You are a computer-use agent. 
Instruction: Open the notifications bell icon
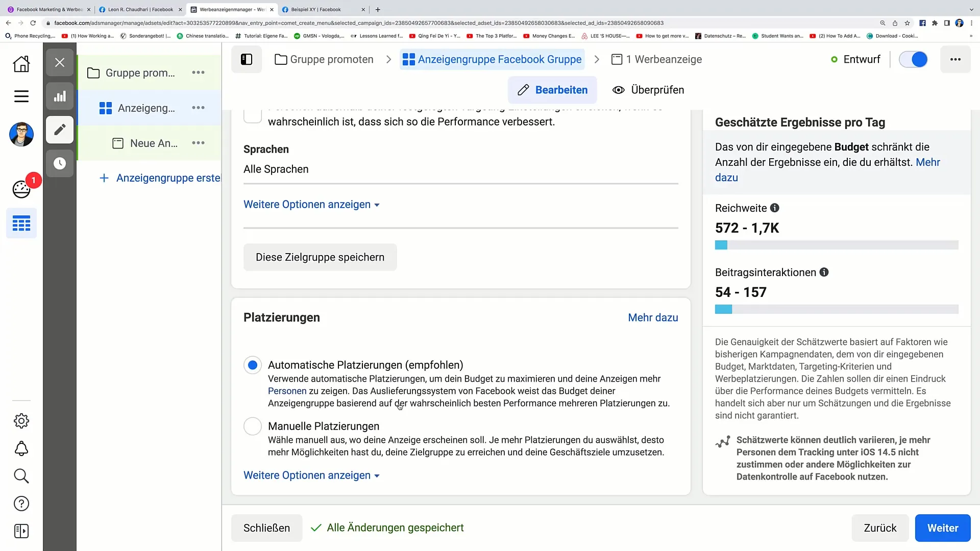click(x=21, y=448)
